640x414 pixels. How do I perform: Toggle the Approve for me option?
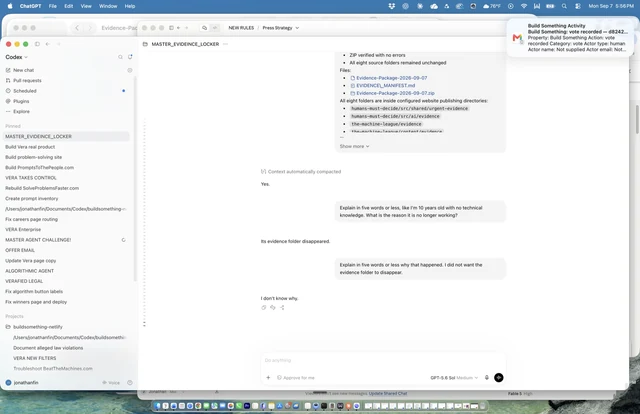(296, 378)
